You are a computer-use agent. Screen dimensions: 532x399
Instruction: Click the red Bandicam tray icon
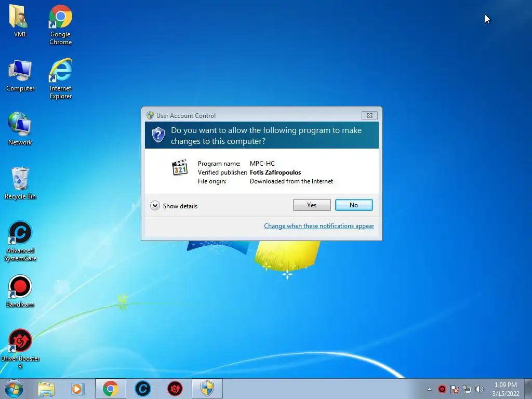tap(442, 389)
